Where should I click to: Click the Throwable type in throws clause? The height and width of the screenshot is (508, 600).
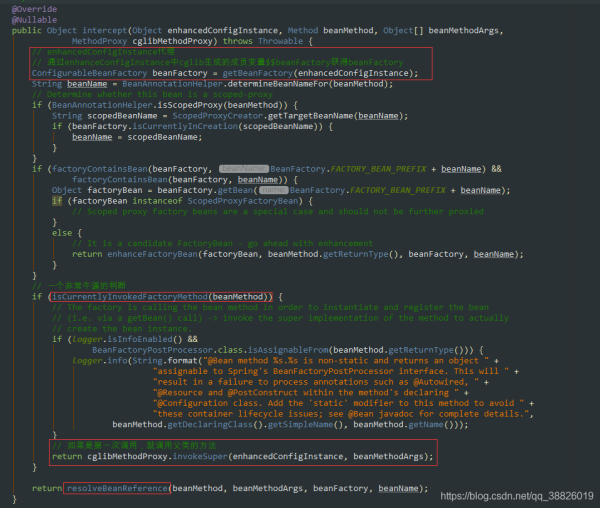point(280,41)
